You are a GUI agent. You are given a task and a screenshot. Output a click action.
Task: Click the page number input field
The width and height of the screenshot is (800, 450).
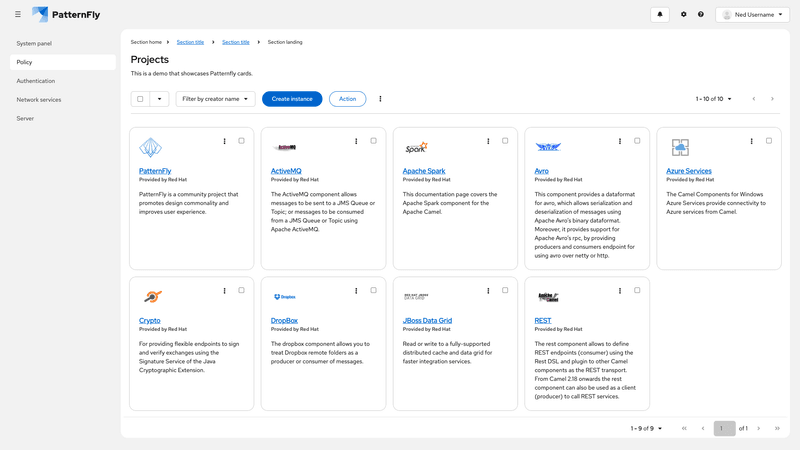pos(724,428)
